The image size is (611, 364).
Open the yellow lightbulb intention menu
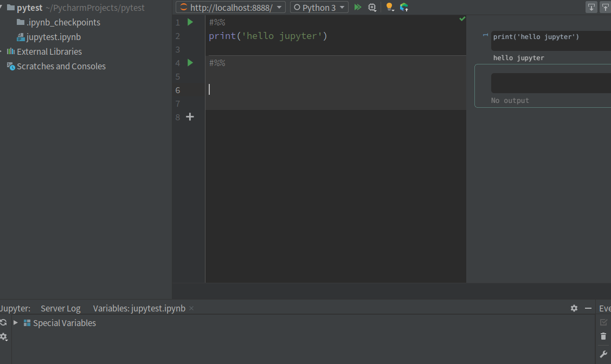389,7
